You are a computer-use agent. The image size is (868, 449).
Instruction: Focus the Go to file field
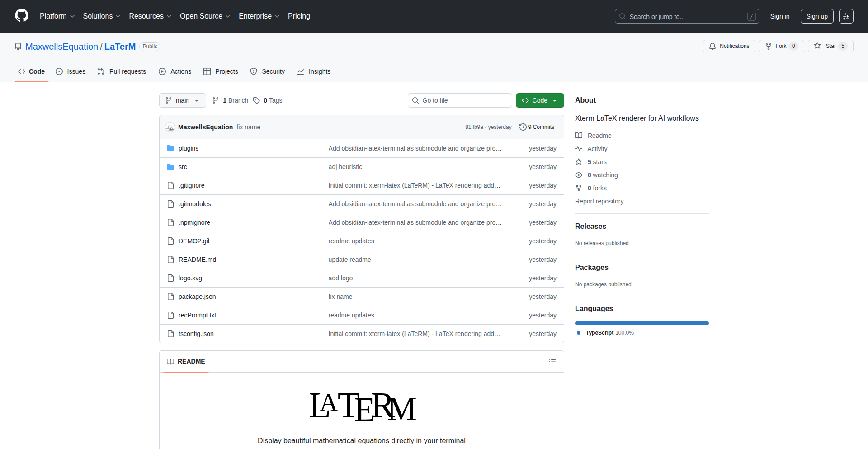coord(460,100)
